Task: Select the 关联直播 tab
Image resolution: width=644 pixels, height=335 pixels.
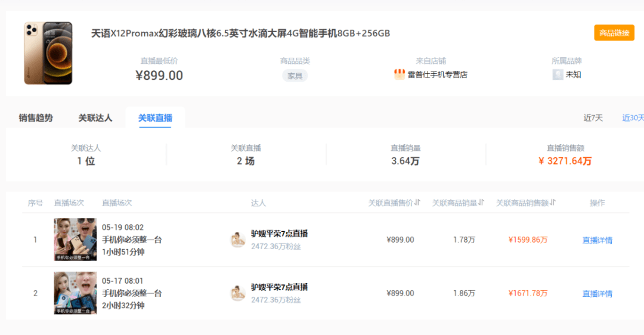Action: (x=155, y=118)
